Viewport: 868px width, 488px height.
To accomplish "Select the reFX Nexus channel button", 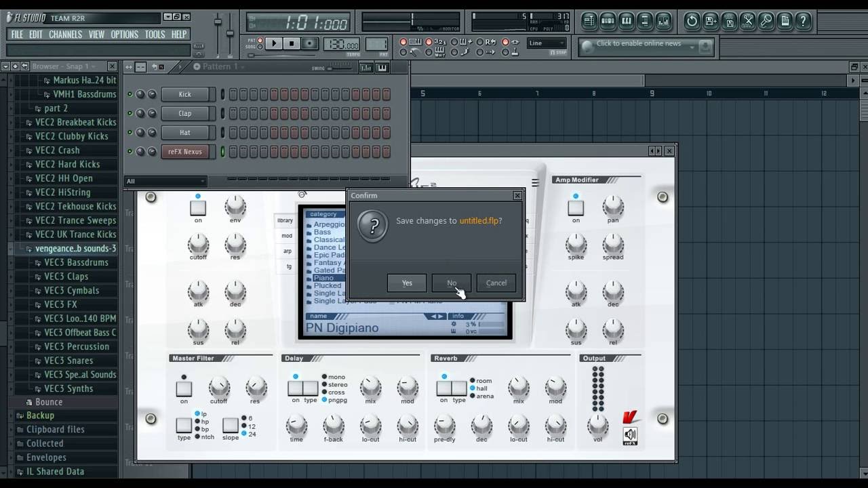I will click(185, 152).
